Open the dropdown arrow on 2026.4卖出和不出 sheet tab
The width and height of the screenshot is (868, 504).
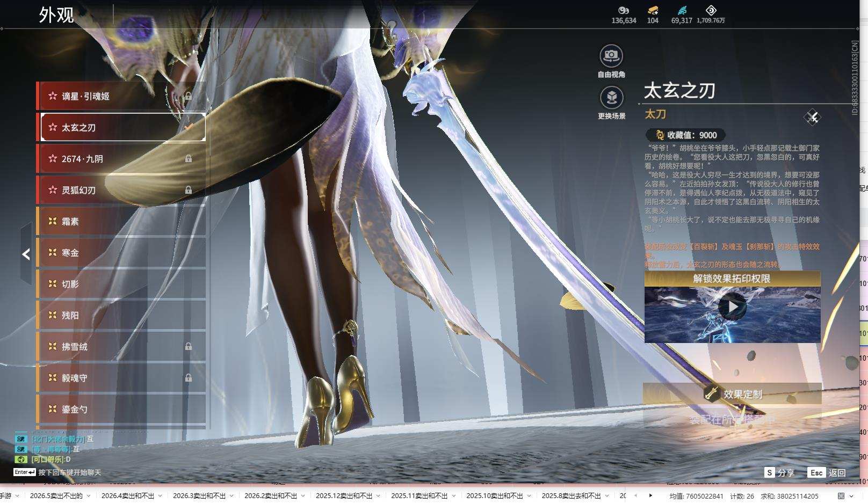coord(160,496)
